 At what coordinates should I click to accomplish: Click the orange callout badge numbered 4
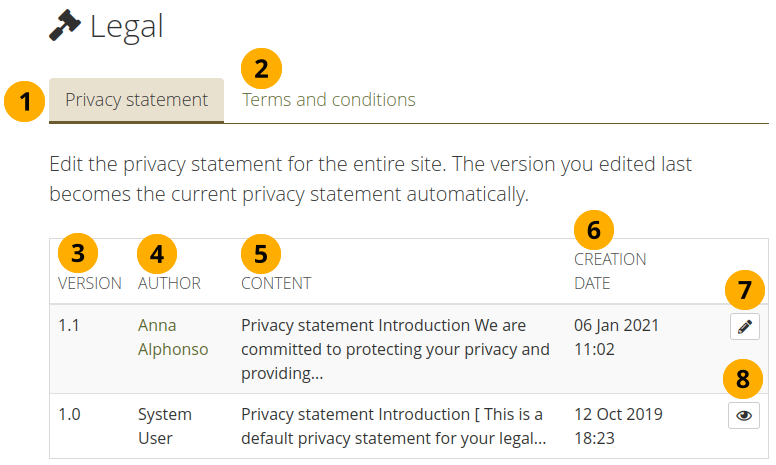[x=157, y=253]
